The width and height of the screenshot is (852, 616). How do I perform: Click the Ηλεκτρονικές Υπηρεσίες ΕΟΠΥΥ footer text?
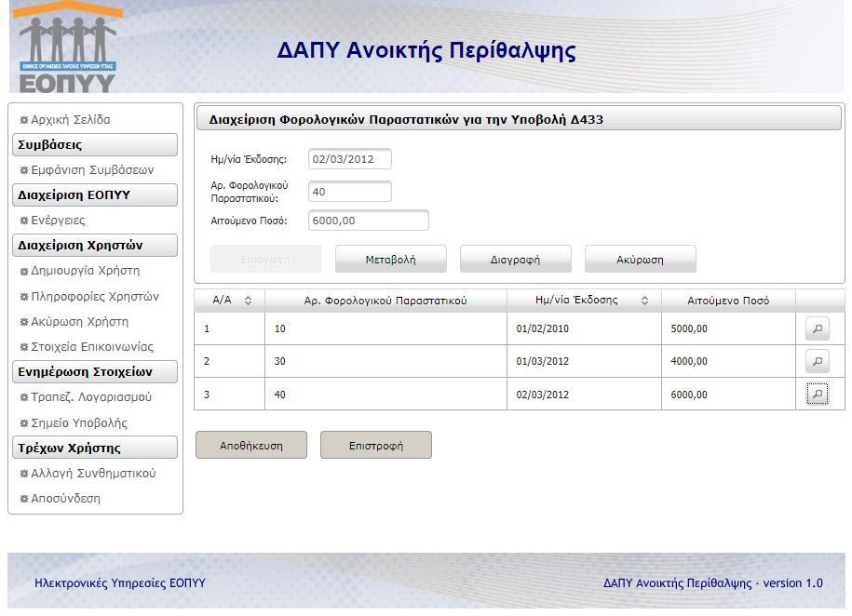(120, 583)
